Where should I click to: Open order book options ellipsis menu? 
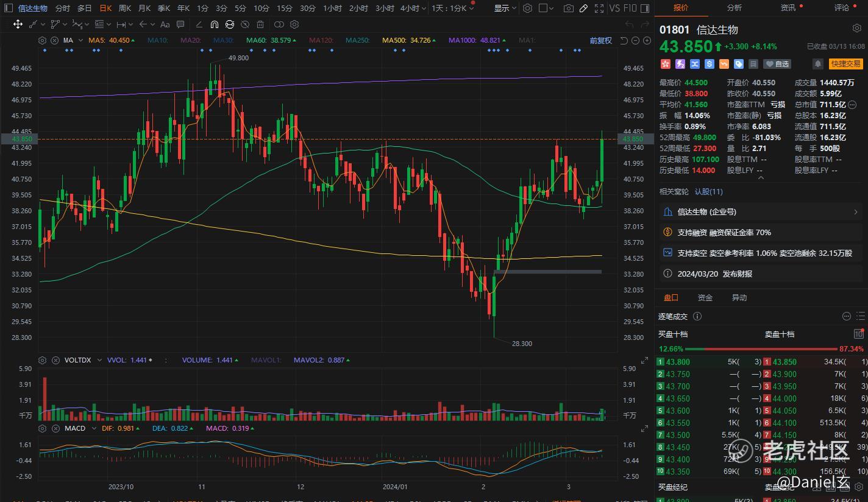coord(846,316)
